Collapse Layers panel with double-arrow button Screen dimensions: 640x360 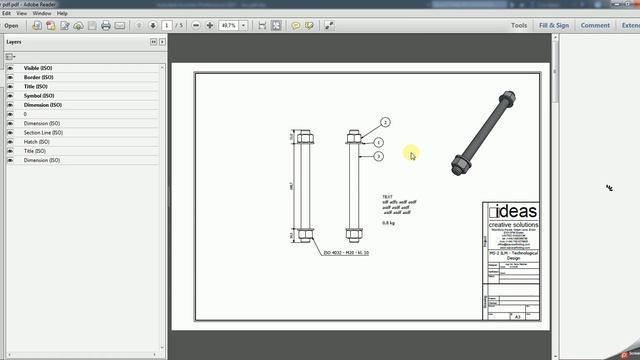click(x=153, y=42)
